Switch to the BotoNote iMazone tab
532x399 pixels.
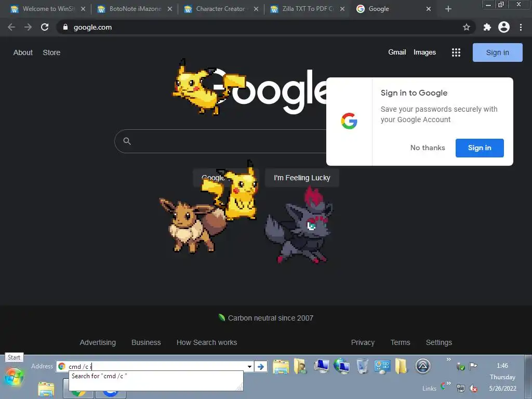tap(134, 9)
